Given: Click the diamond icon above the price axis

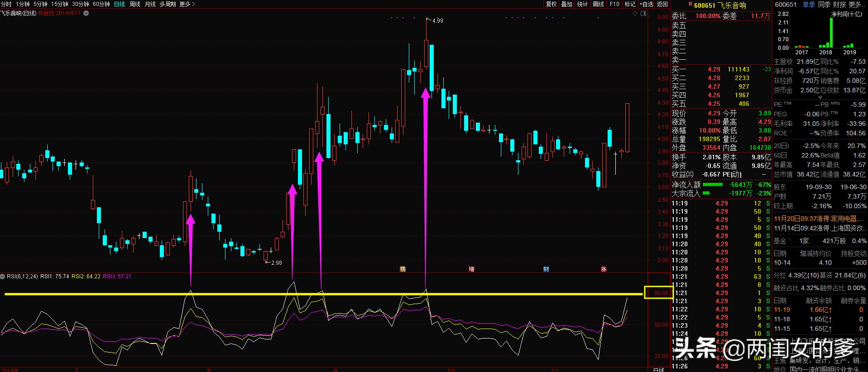Looking at the screenshot, I should pyautogui.click(x=635, y=14).
